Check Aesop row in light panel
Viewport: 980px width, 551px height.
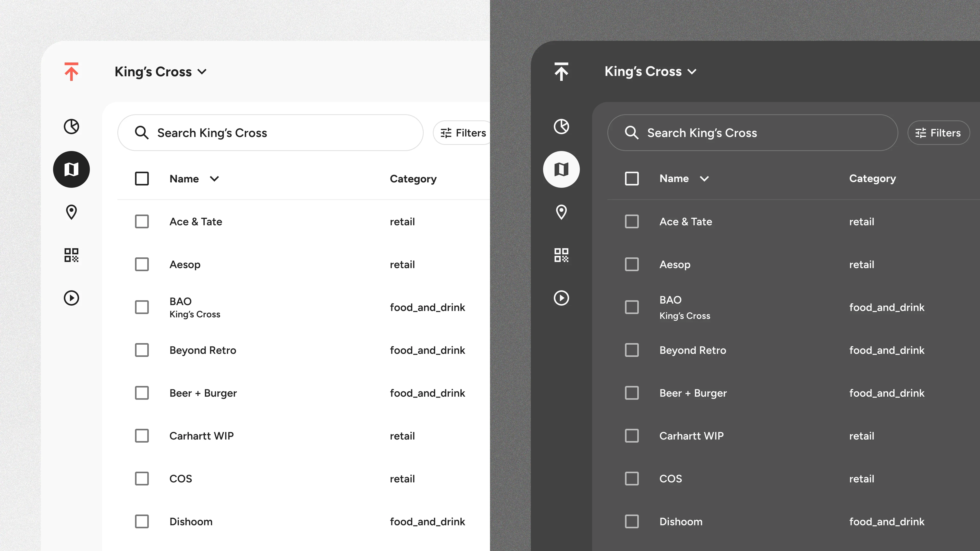[142, 264]
